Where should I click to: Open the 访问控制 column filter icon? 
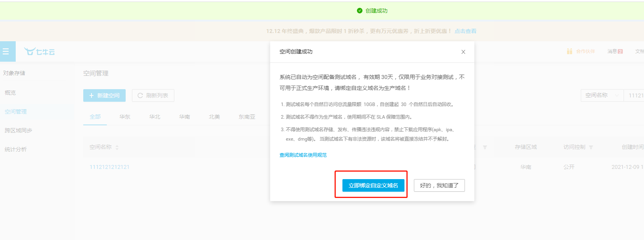pyautogui.click(x=591, y=147)
